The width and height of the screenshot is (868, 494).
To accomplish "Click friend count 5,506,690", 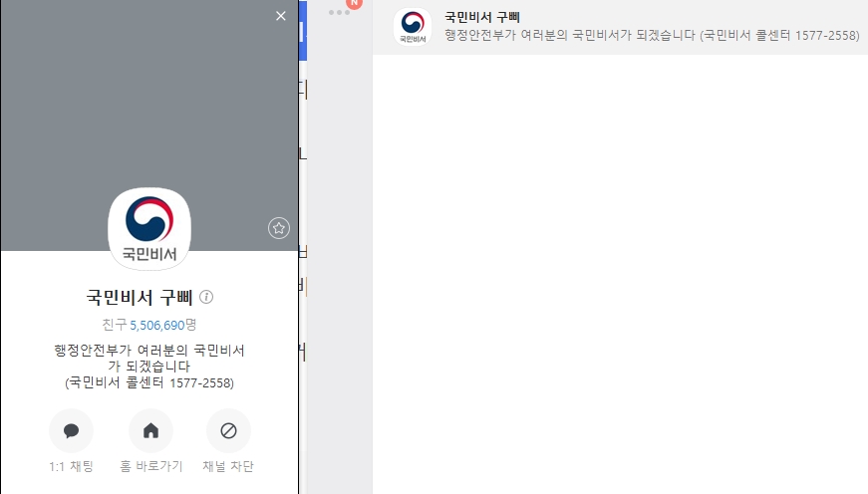I will tap(156, 326).
